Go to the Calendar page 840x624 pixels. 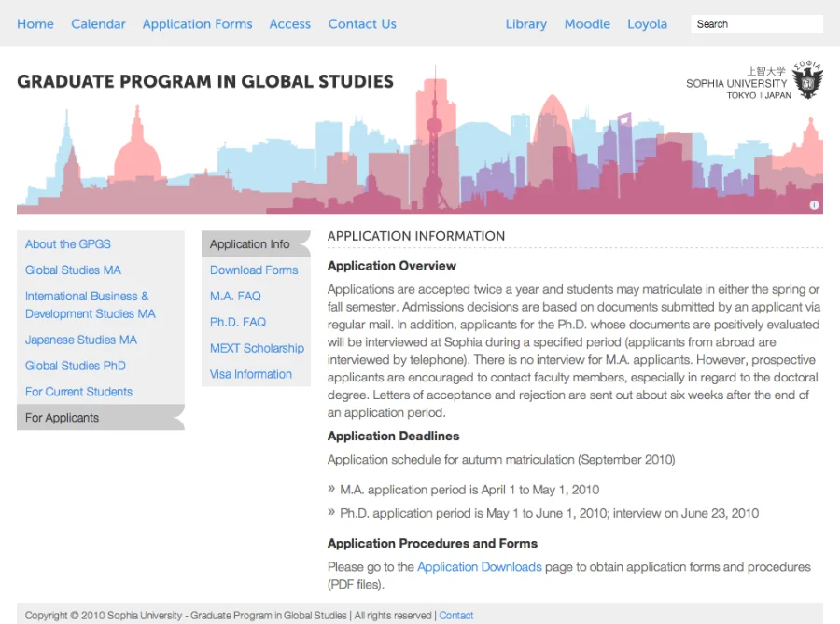[x=98, y=24]
